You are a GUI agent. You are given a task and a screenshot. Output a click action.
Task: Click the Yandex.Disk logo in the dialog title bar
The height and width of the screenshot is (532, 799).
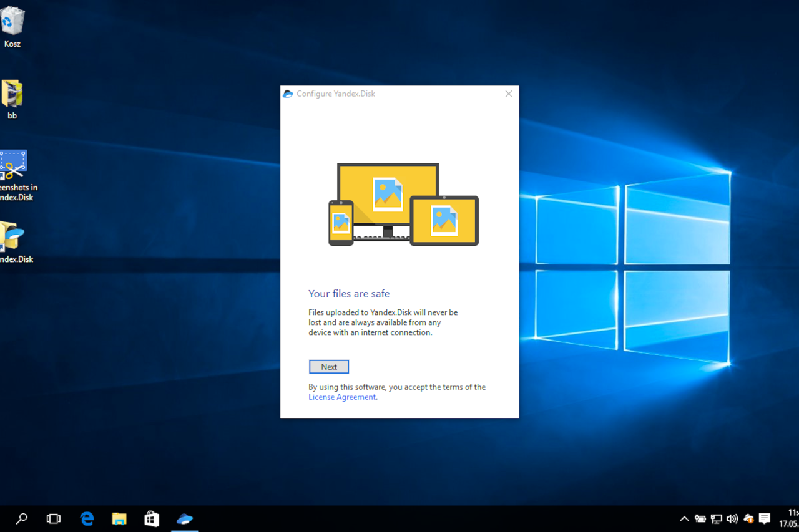(x=288, y=94)
